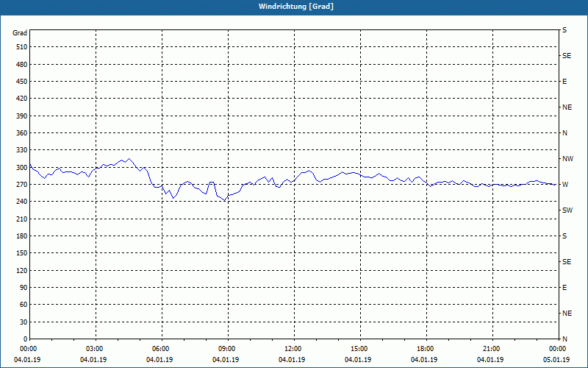This screenshot has height=368, width=588.
Task: Click the 06:00 time axis label
Action: (161, 348)
